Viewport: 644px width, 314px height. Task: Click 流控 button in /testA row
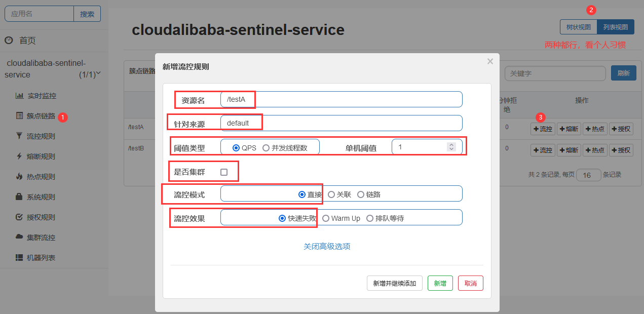543,129
